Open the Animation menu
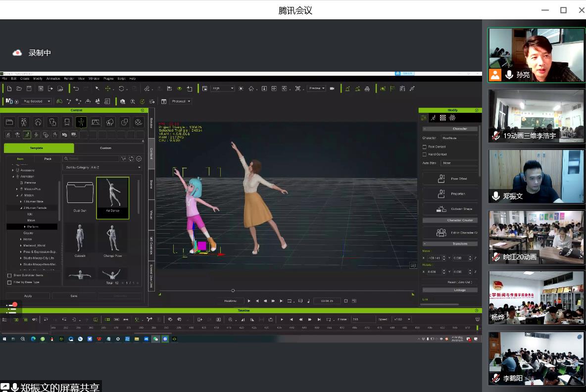The image size is (586, 392). click(x=53, y=79)
